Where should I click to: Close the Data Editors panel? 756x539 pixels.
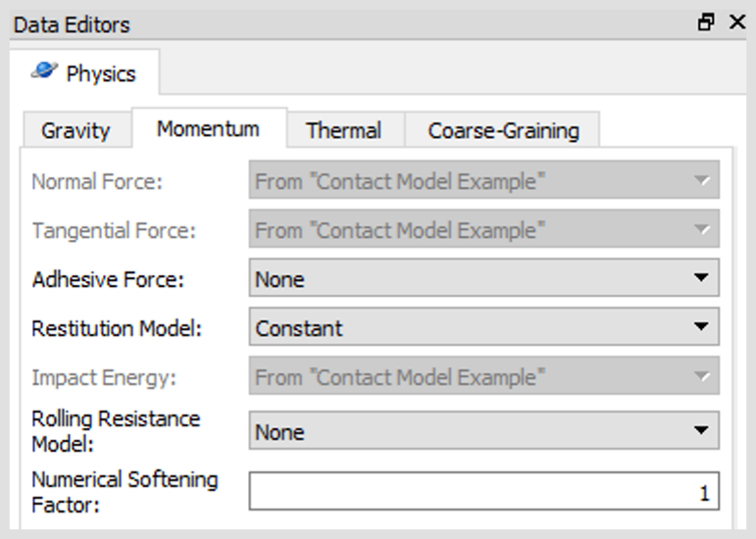737,23
